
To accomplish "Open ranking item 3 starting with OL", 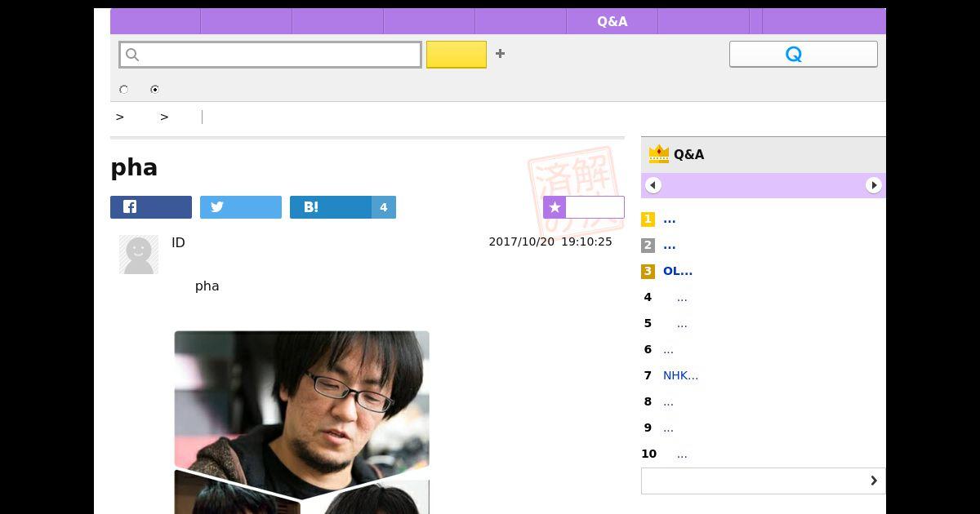I will [x=678, y=272].
